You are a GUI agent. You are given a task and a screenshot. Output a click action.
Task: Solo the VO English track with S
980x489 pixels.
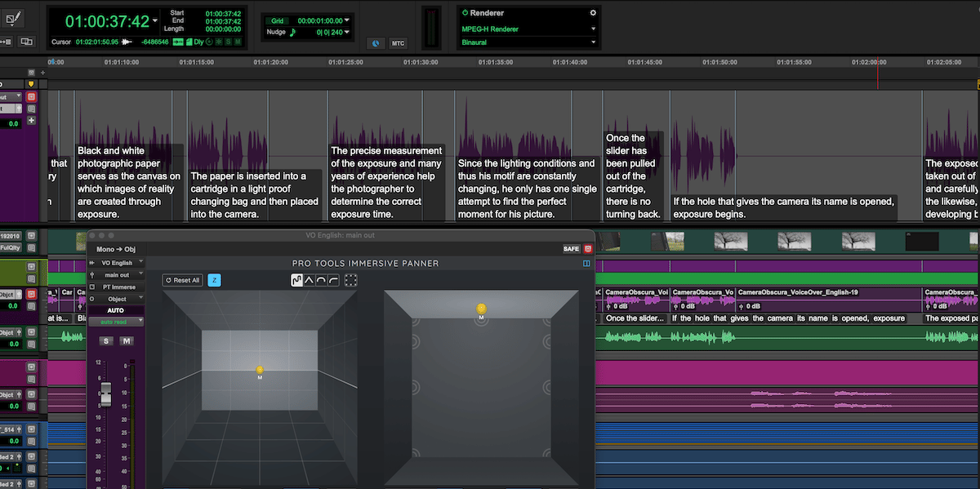click(106, 340)
